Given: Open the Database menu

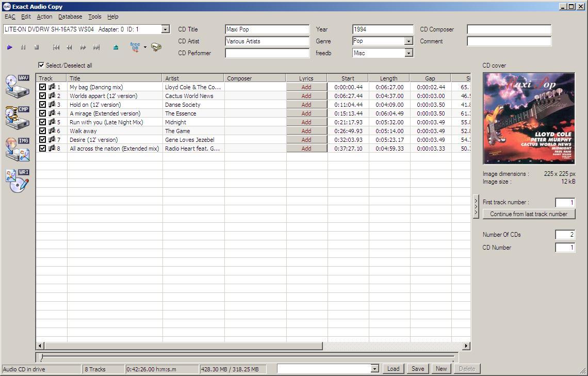Looking at the screenshot, I should pos(70,17).
